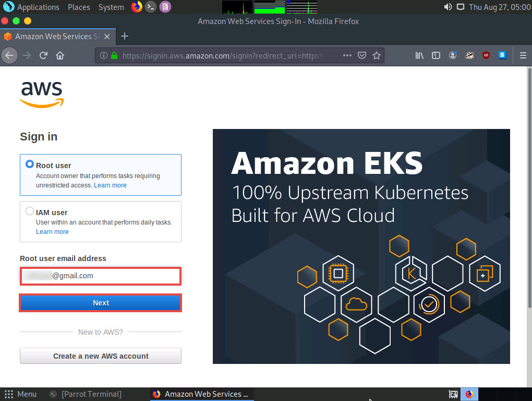Select the IAM user radio option

pos(30,212)
